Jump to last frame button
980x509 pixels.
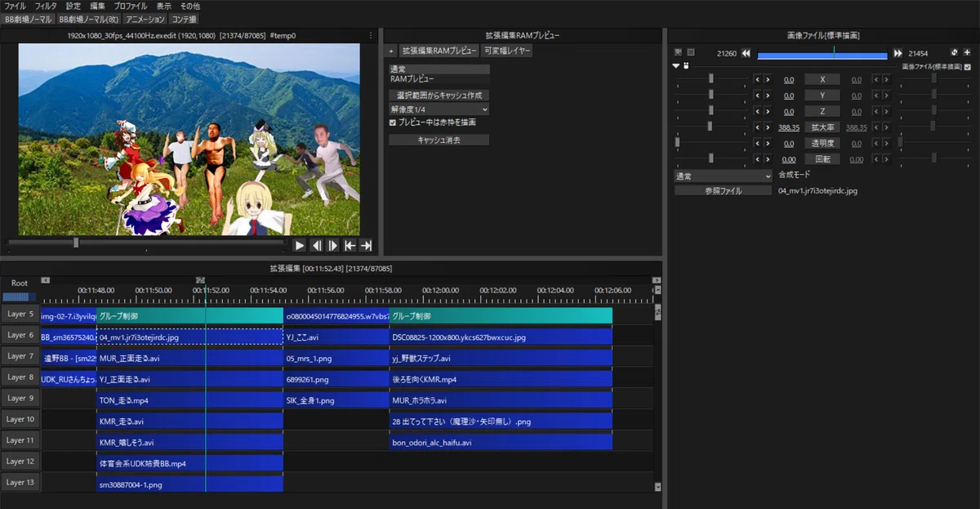pyautogui.click(x=366, y=245)
